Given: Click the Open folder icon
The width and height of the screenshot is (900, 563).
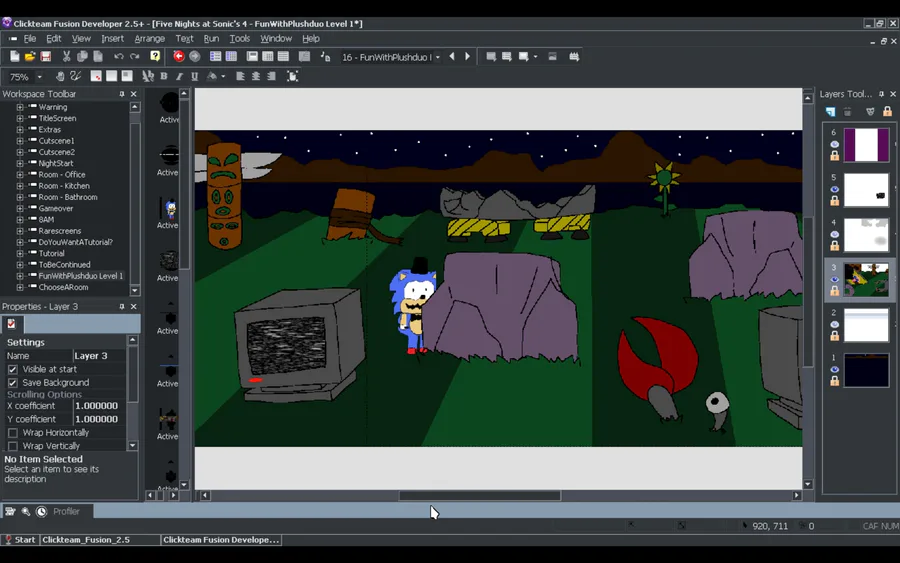Looking at the screenshot, I should pyautogui.click(x=30, y=56).
